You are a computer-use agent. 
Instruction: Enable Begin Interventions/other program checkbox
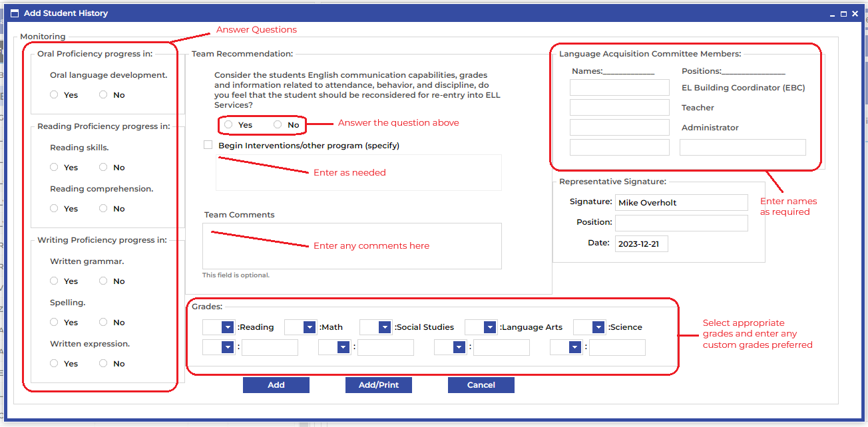point(208,145)
